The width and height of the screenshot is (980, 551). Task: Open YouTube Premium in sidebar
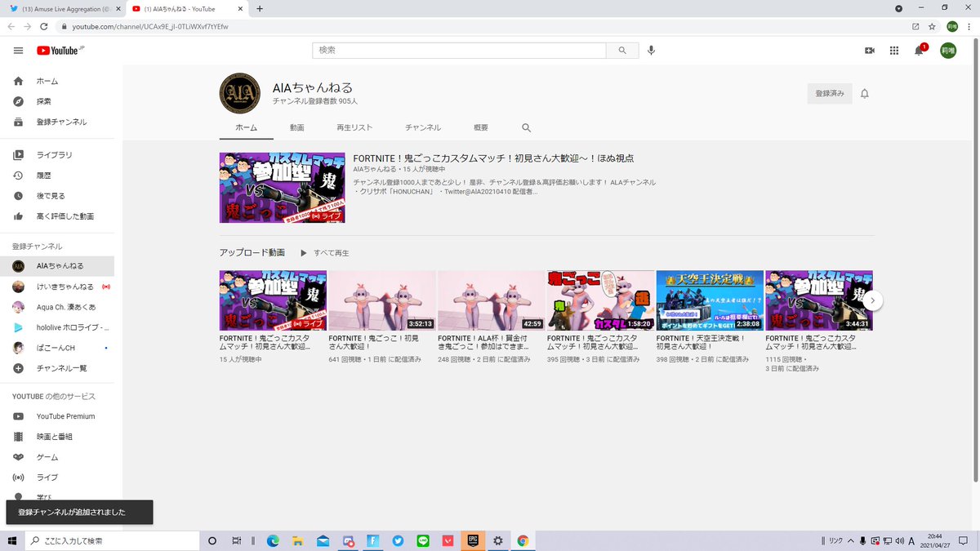(x=57, y=416)
